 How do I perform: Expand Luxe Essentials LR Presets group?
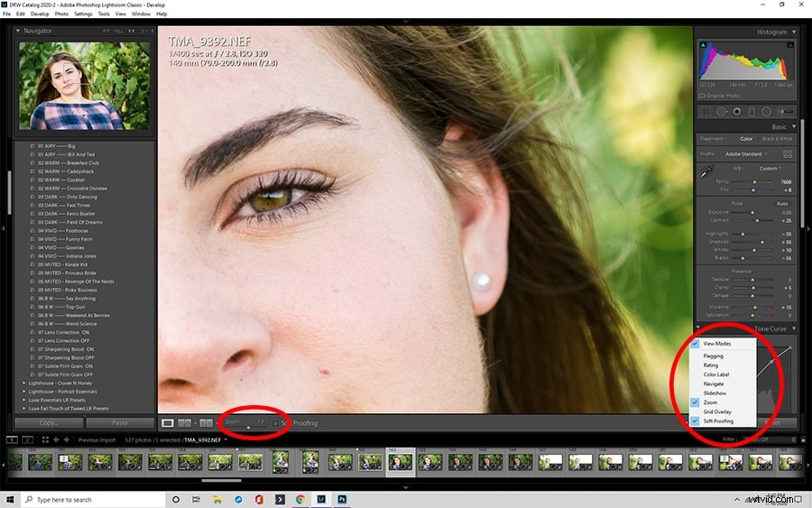point(24,400)
